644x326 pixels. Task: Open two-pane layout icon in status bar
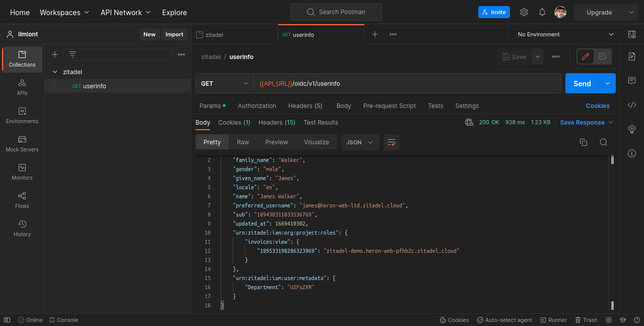[609, 320]
